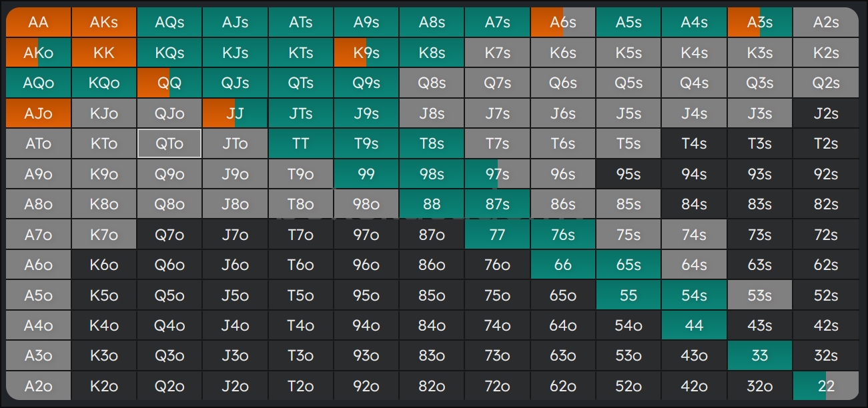The image size is (868, 408).
Task: Click the KQo offsuit cell
Action: tap(104, 83)
